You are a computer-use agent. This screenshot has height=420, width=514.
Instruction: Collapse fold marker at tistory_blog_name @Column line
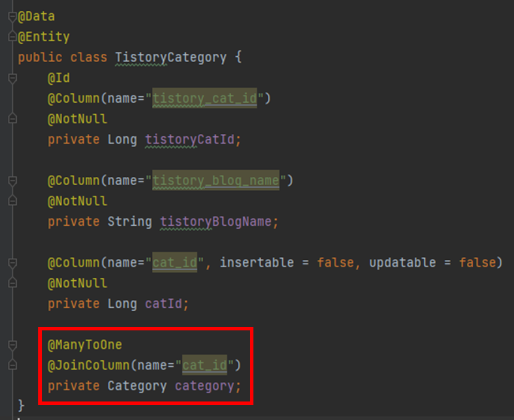[x=13, y=181]
